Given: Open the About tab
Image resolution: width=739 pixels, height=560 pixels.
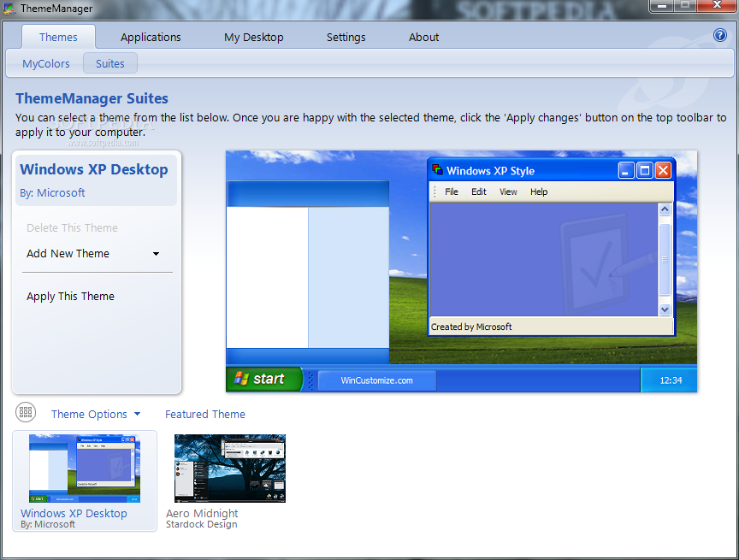Looking at the screenshot, I should [x=423, y=38].
